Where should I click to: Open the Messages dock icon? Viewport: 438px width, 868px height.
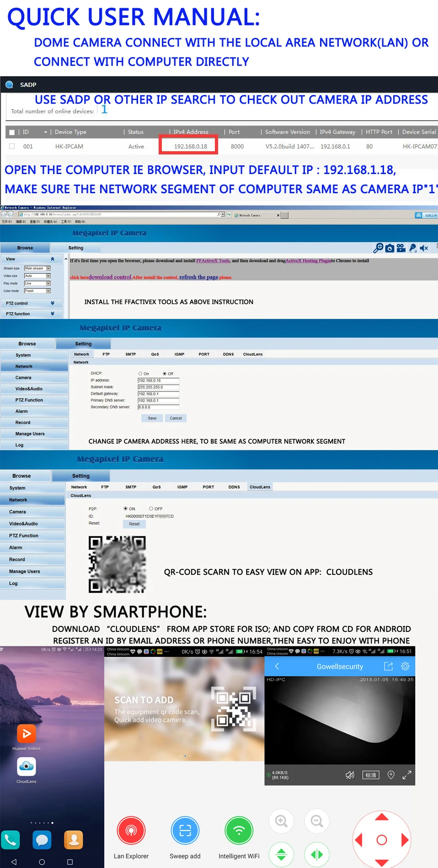tap(42, 840)
